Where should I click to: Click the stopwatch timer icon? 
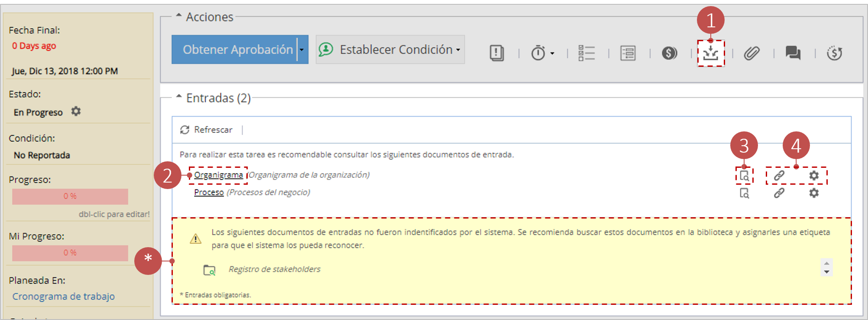538,53
